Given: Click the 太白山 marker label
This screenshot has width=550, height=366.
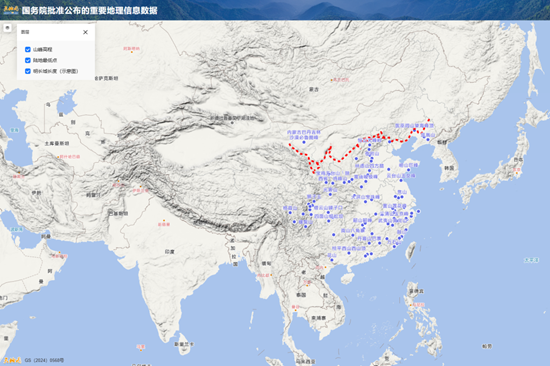Looking at the screenshot, I should click(x=330, y=190).
